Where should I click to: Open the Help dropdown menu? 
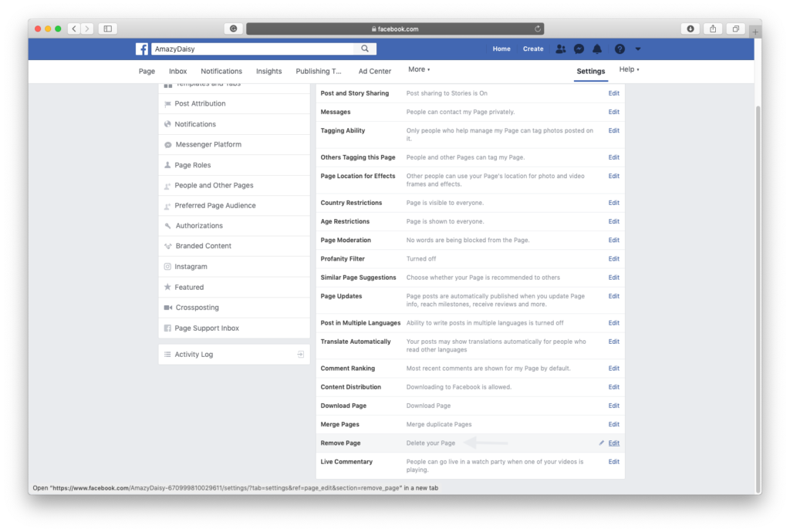click(629, 69)
